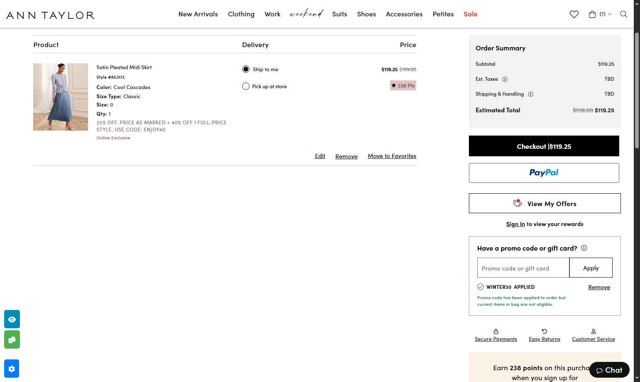
Task: Open Sale menu
Action: (x=470, y=14)
